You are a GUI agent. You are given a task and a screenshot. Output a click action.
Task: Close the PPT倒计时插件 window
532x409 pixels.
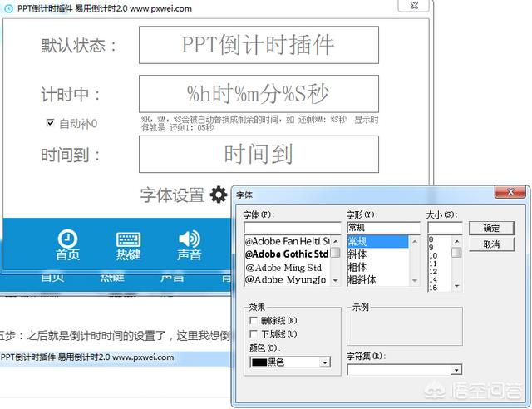(x=414, y=6)
